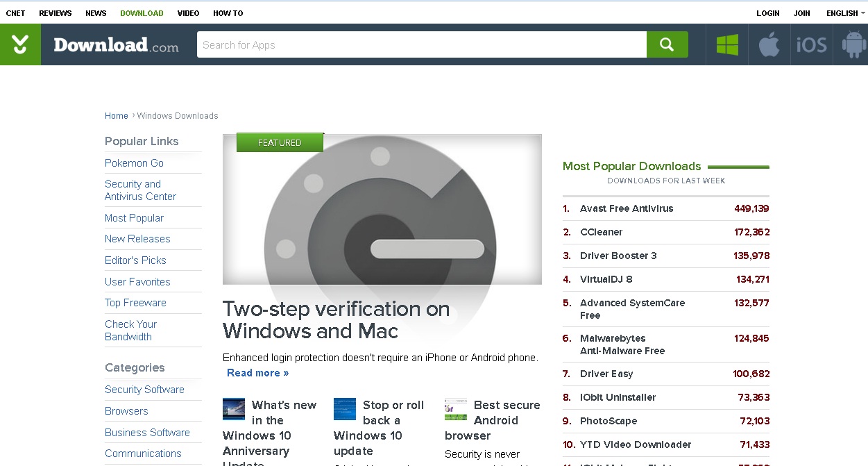Open CCleaner in popular downloads
This screenshot has width=868, height=466.
(x=601, y=232)
